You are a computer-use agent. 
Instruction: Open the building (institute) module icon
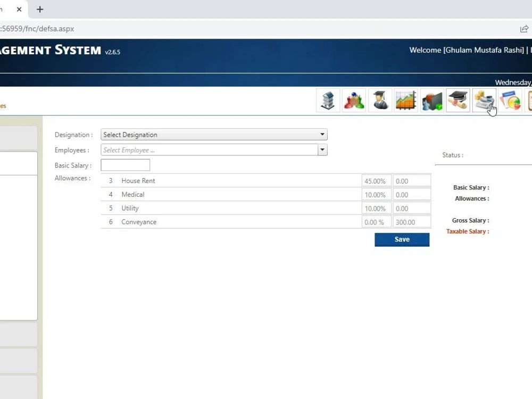pos(328,101)
